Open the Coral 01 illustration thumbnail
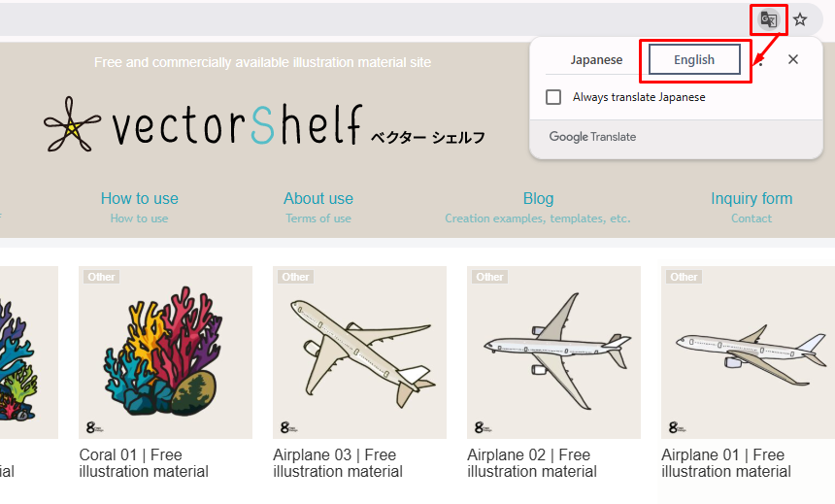This screenshot has width=835, height=504. [x=165, y=352]
